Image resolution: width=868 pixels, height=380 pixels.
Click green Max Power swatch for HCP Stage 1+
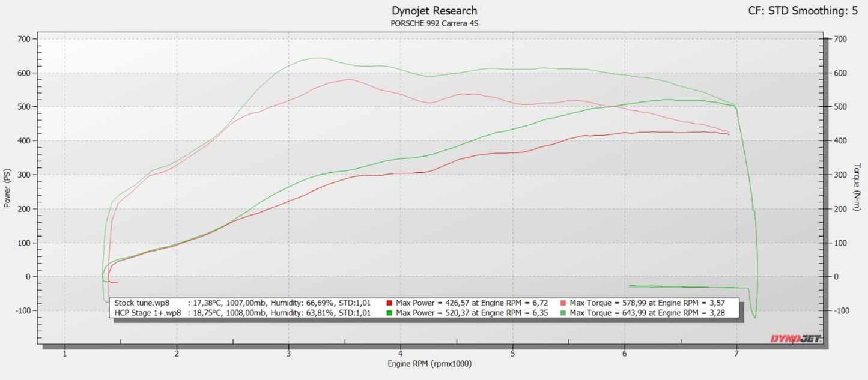390,313
